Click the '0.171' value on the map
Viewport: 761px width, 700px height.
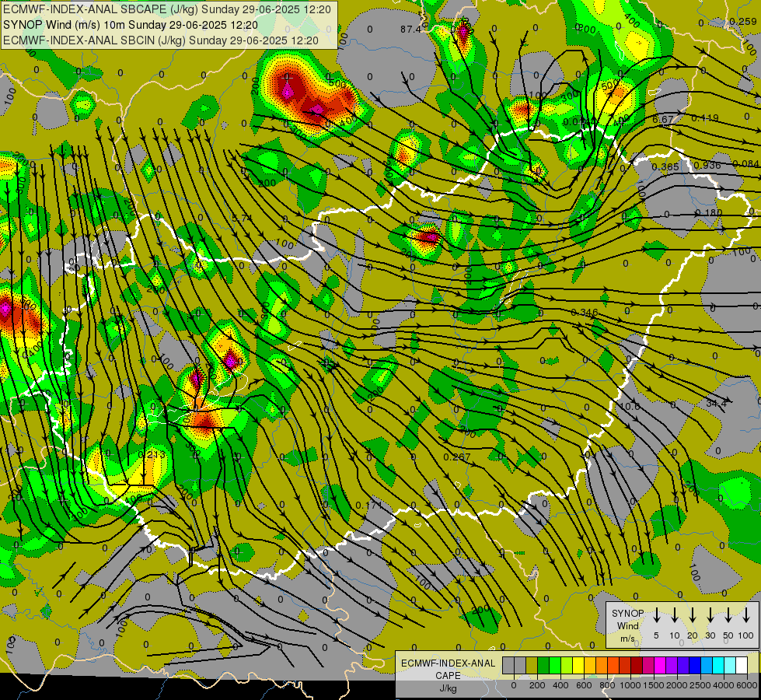369,506
